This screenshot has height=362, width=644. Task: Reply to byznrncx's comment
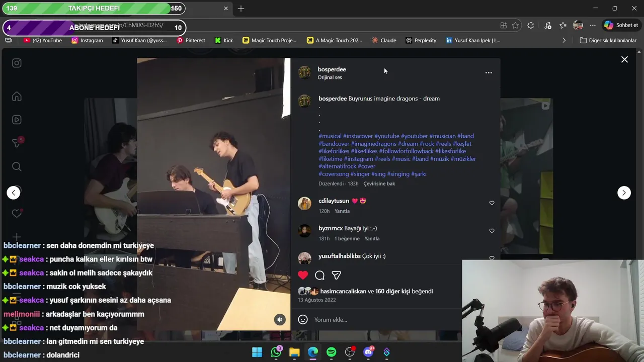(372, 239)
